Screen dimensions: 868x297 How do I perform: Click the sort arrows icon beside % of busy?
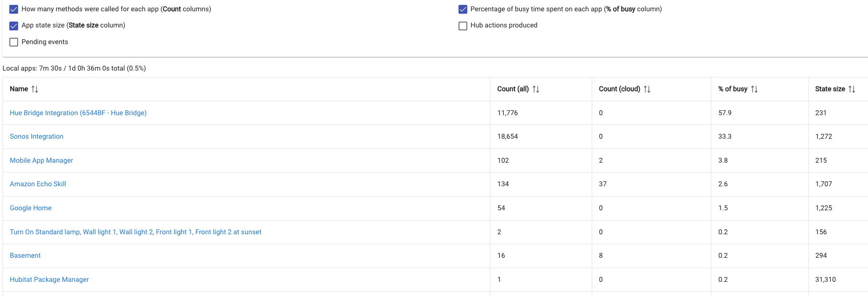754,89
